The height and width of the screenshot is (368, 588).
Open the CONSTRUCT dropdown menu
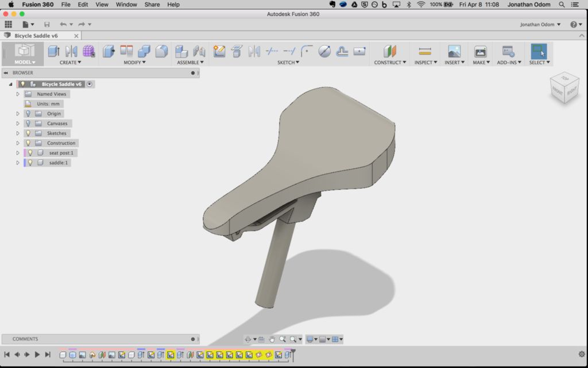point(390,62)
